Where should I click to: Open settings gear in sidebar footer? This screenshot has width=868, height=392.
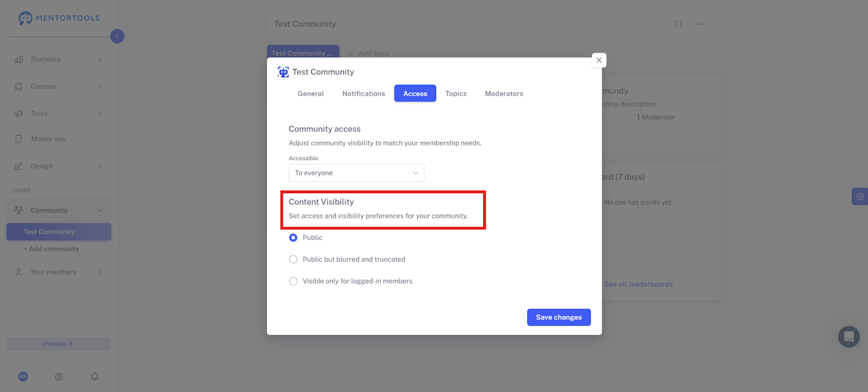pos(59,376)
